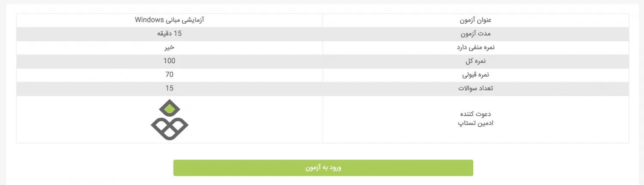This screenshot has width=644, height=185.
Task: Click the 15 دقیقه duration value
Action: click(170, 34)
